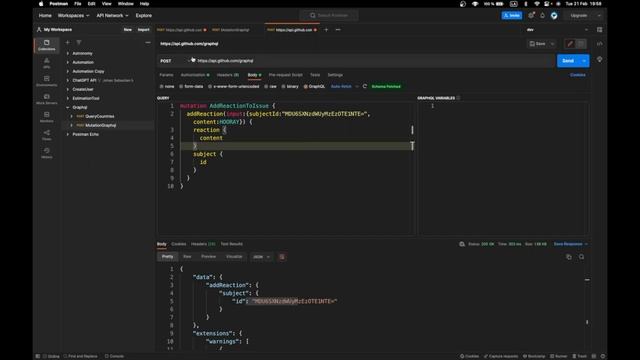The width and height of the screenshot is (640, 360).
Task: Select the binary body type
Action: click(x=290, y=87)
